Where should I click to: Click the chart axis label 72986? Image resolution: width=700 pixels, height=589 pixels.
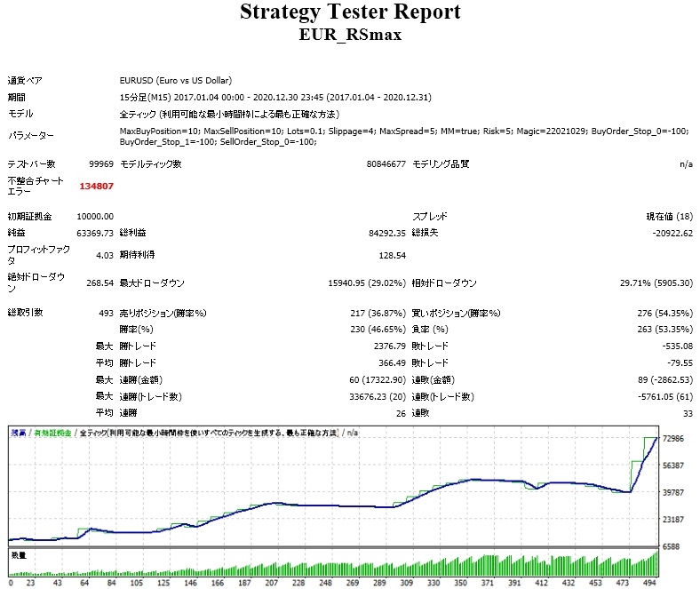673,439
